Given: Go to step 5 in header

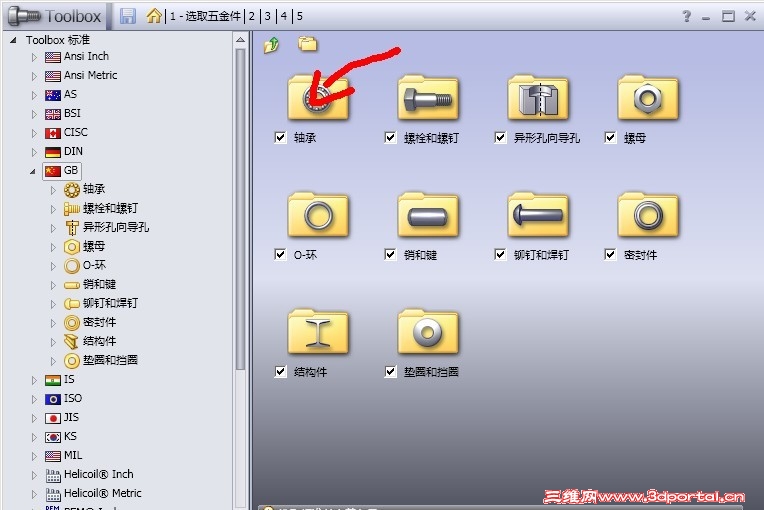Looking at the screenshot, I should click(300, 17).
